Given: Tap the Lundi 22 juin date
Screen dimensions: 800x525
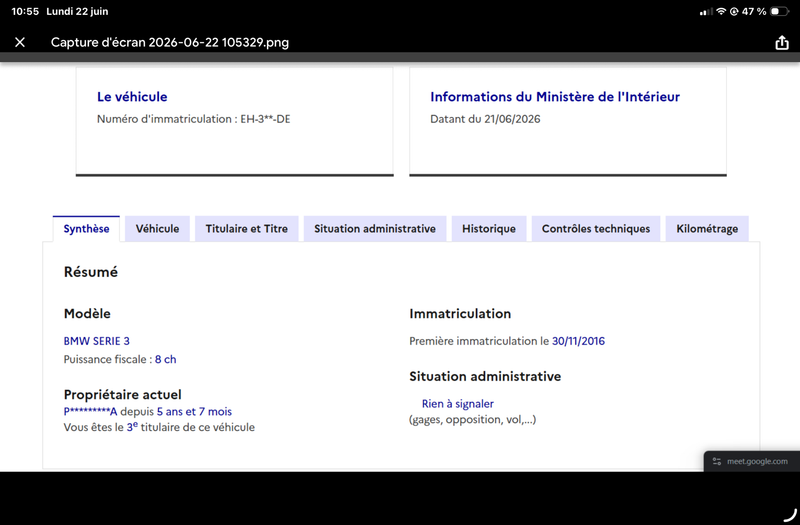Looking at the screenshot, I should [77, 11].
